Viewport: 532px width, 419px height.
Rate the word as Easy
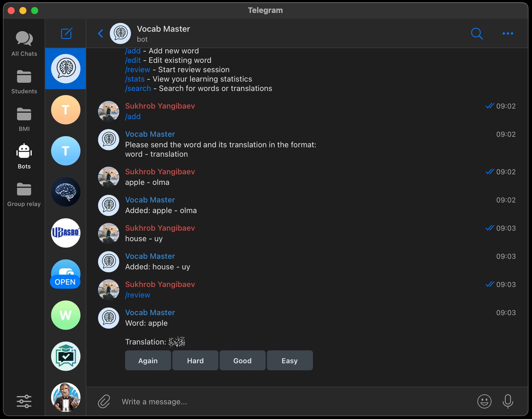[x=290, y=360]
